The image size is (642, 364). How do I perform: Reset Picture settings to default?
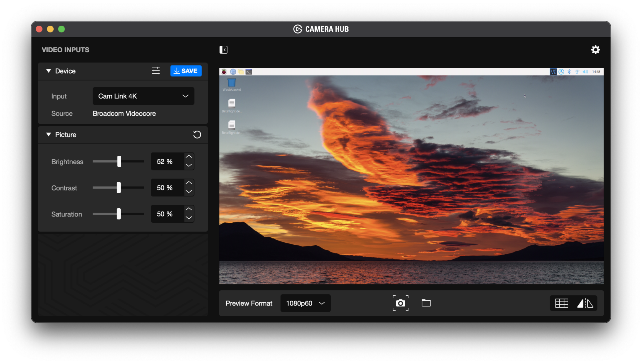click(197, 135)
